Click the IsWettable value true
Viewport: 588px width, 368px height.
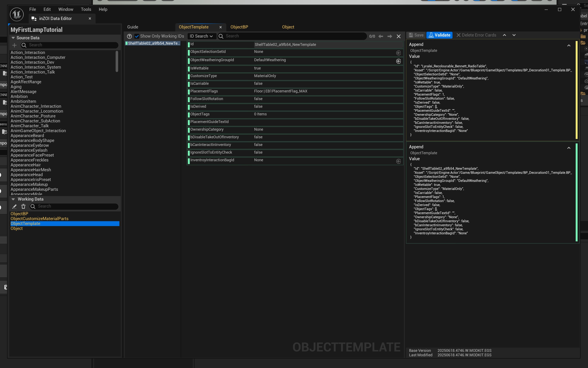tap(257, 68)
